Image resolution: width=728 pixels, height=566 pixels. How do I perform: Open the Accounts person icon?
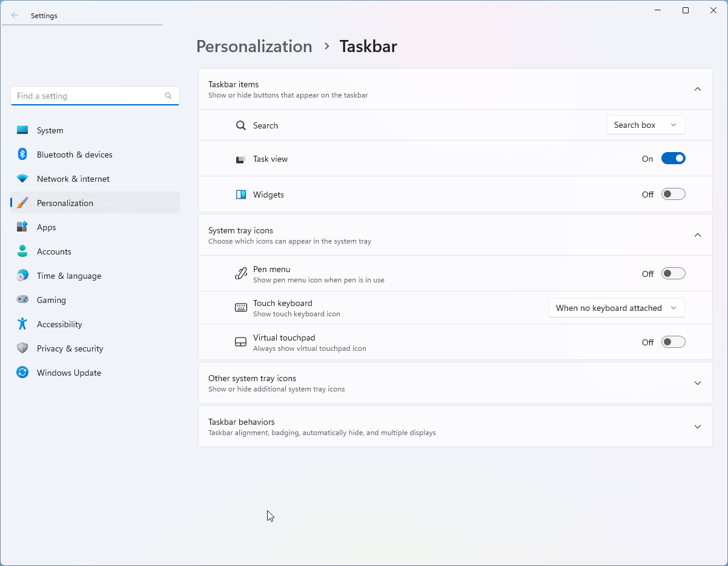[22, 251]
